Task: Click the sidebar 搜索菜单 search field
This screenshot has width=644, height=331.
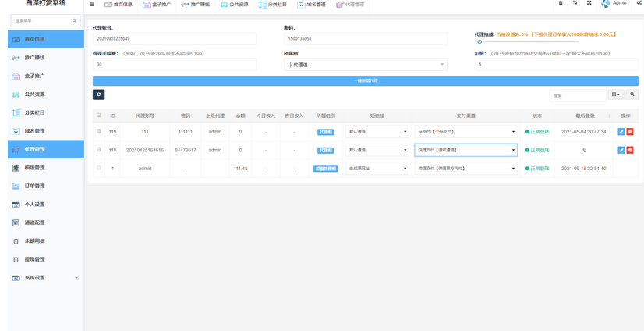Action: [x=45, y=20]
